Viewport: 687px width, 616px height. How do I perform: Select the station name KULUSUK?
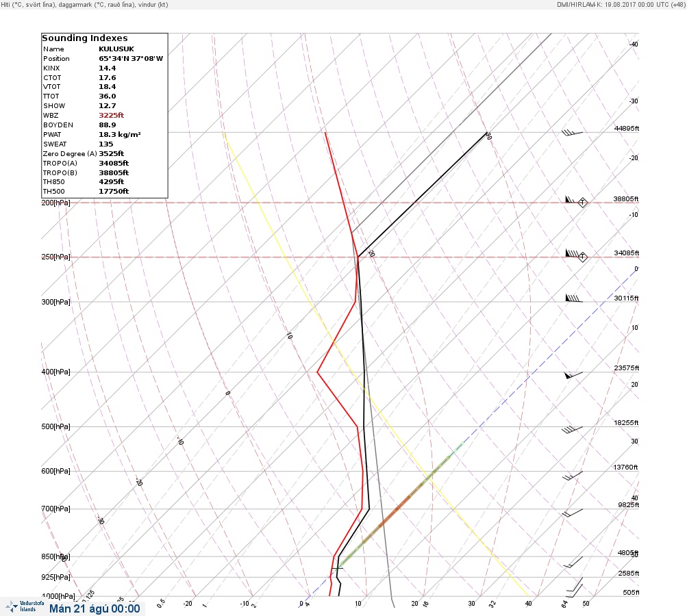(x=116, y=49)
